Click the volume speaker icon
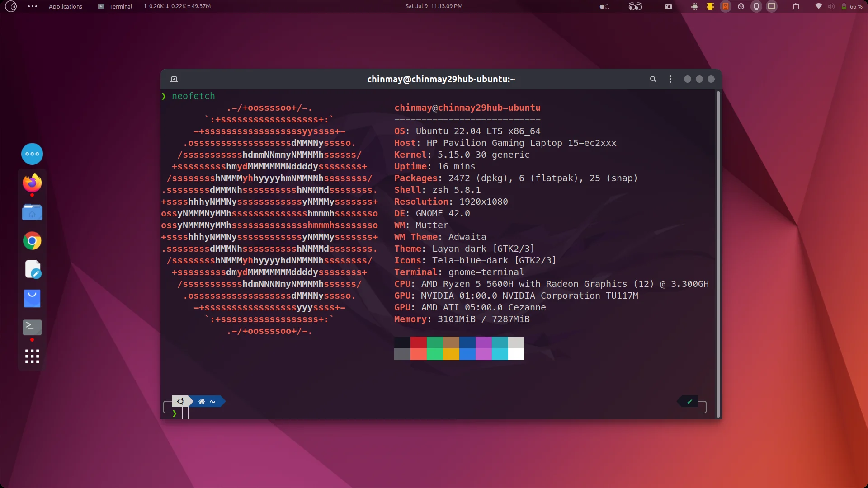This screenshot has width=868, height=488. click(831, 6)
